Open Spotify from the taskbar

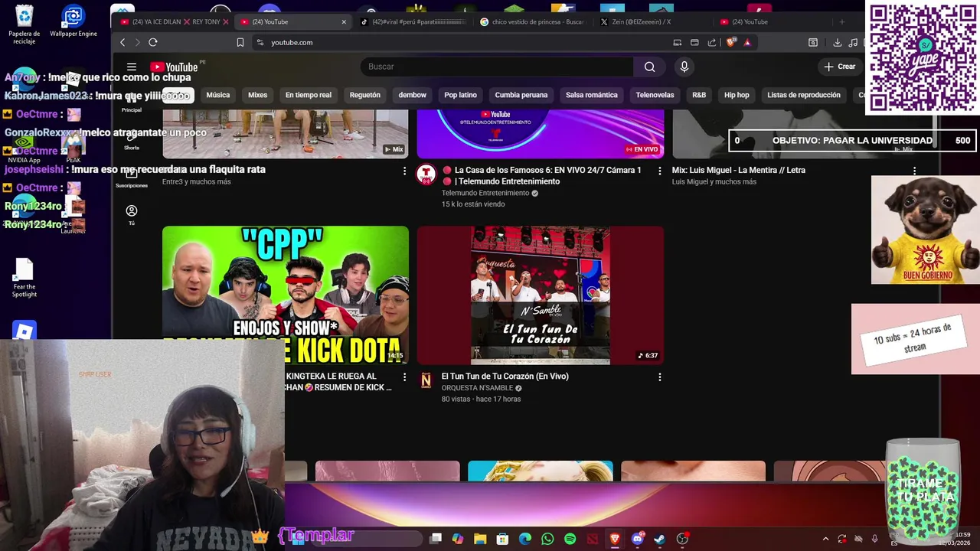[x=570, y=539]
